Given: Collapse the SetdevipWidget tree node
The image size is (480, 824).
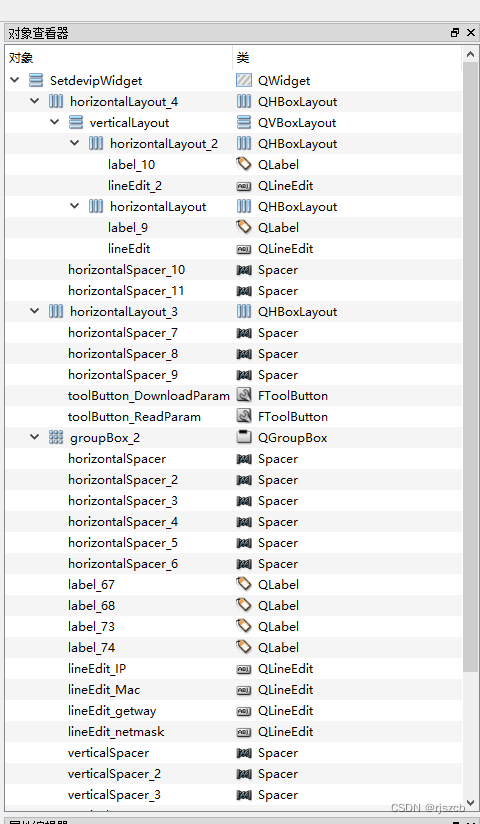Looking at the screenshot, I should 15,80.
